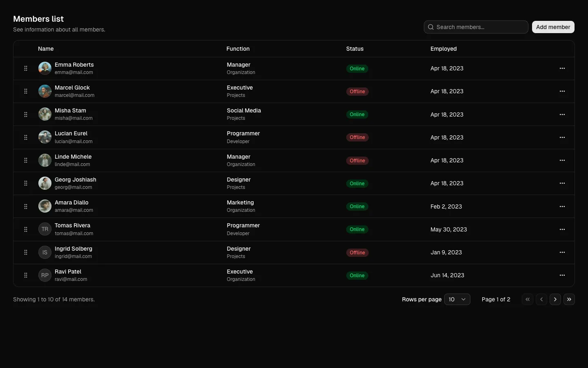Click Linde Michele's Offline status badge
The height and width of the screenshot is (368, 588).
coord(357,161)
